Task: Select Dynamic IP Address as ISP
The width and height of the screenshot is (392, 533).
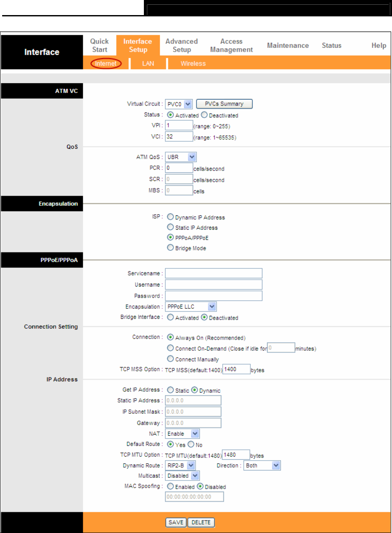Action: [170, 217]
